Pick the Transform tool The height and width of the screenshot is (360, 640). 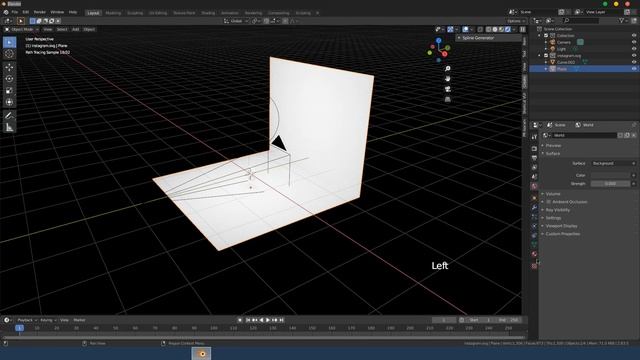[9, 102]
